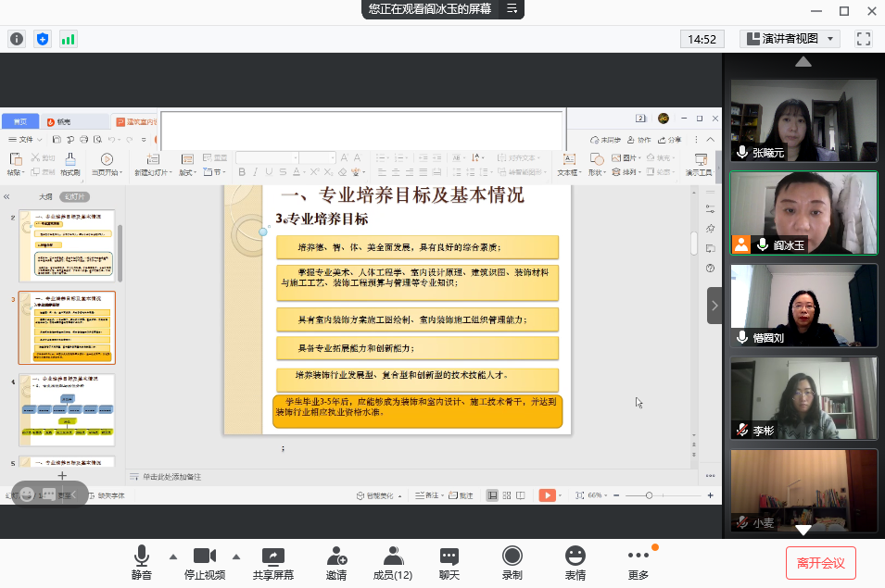Open the 成员(12) members list

point(392,562)
